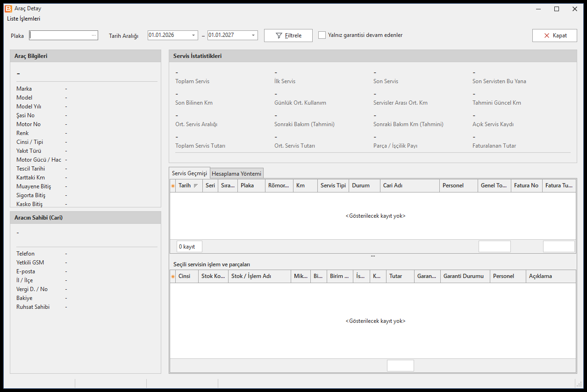Screen dimensions: 587x392
Task: Sort by the Tarih column header
Action: [189, 185]
